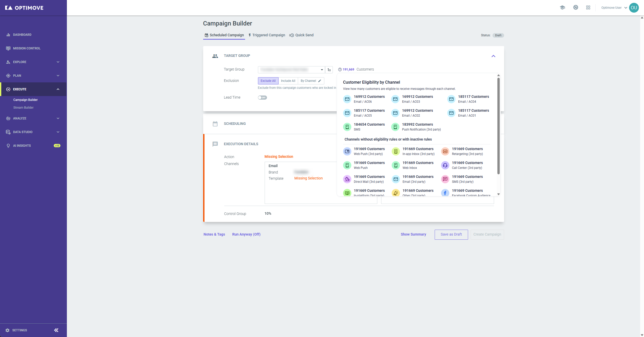The image size is (644, 337).
Task: Select the Exclude All exclusion option
Action: (x=268, y=81)
